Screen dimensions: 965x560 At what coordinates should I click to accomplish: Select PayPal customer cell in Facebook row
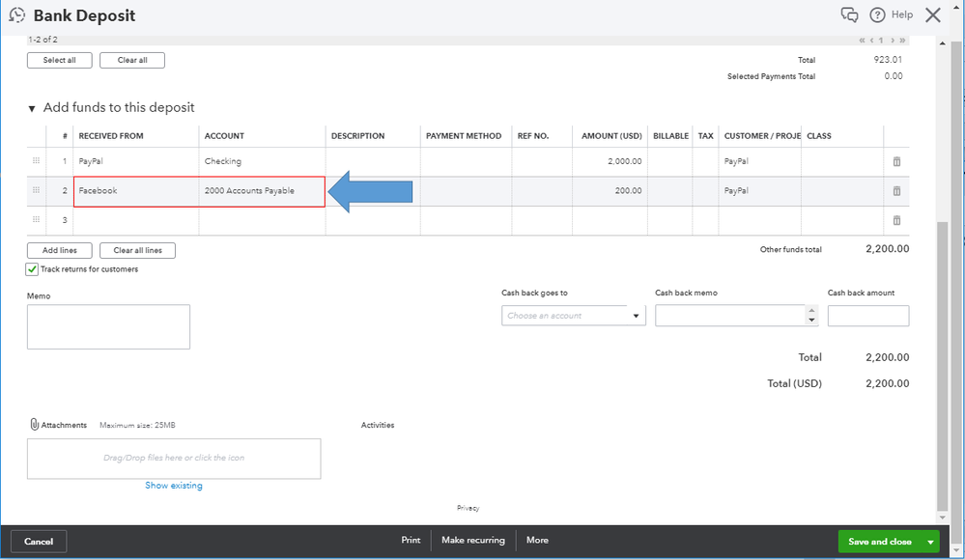tap(760, 191)
